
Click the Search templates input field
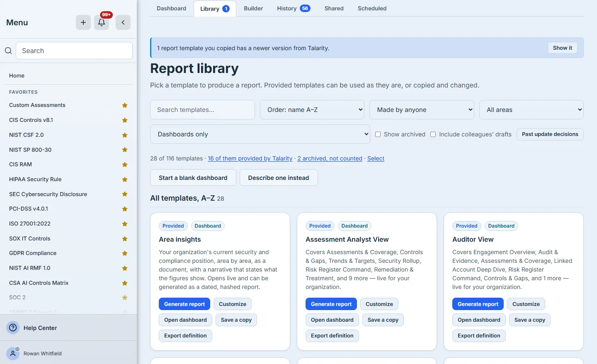(202, 110)
